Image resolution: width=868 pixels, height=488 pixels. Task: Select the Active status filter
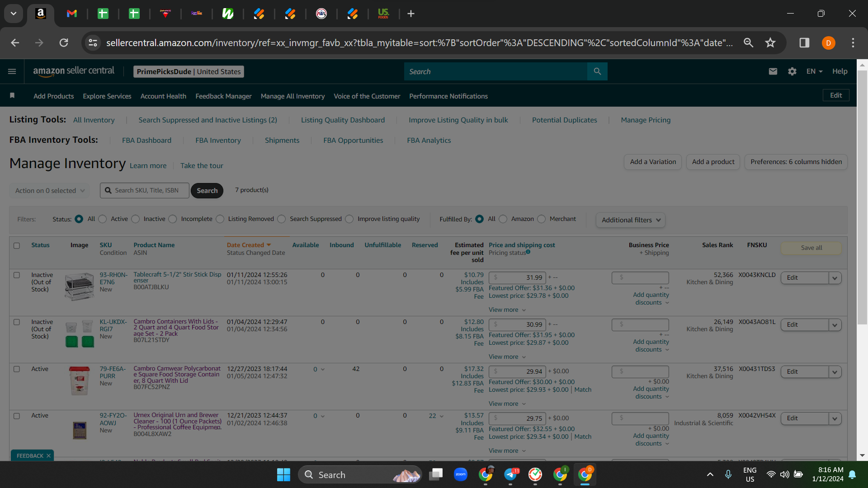point(103,219)
